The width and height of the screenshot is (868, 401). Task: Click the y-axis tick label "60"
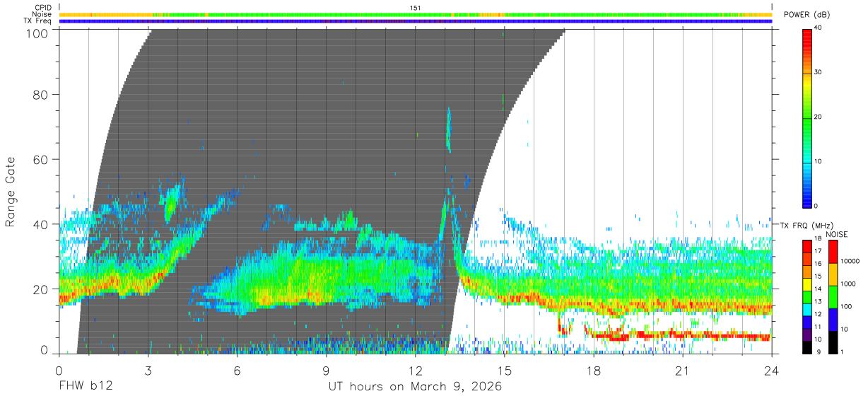41,159
